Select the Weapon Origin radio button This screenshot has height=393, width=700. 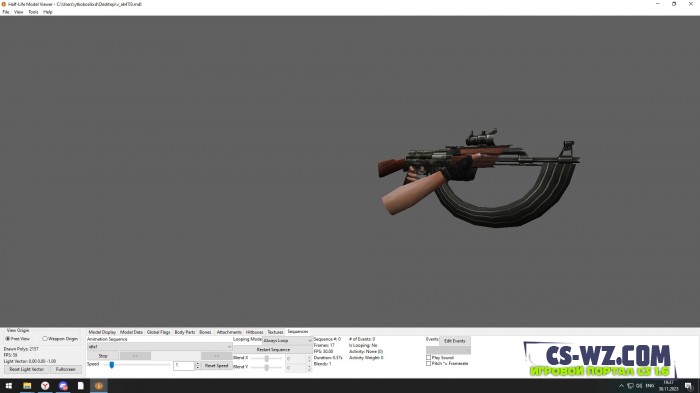[x=45, y=339]
